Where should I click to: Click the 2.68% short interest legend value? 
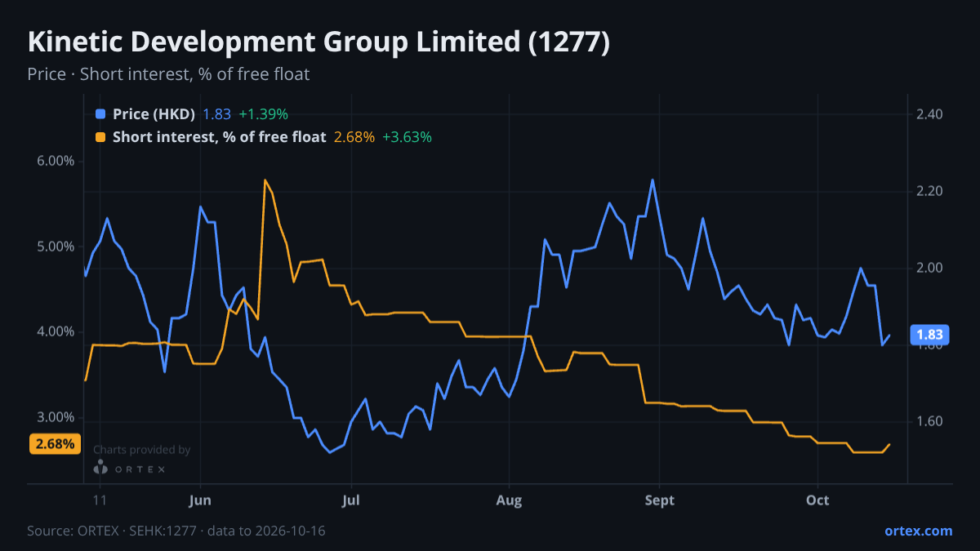[354, 137]
